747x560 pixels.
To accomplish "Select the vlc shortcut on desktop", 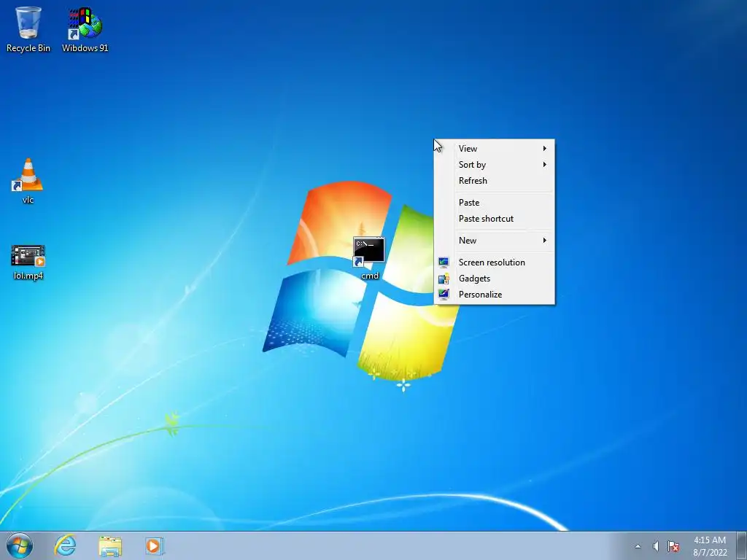I will pos(28,181).
